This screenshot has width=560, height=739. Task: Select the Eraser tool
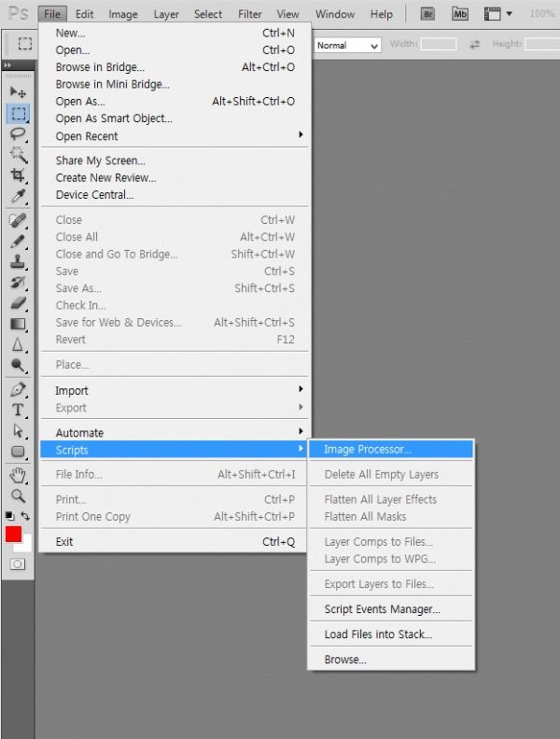18,303
